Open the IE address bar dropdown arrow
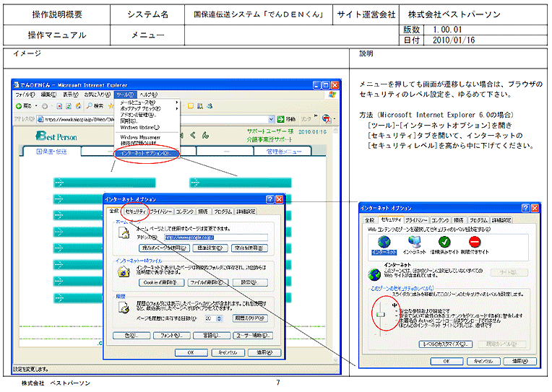 coord(271,119)
